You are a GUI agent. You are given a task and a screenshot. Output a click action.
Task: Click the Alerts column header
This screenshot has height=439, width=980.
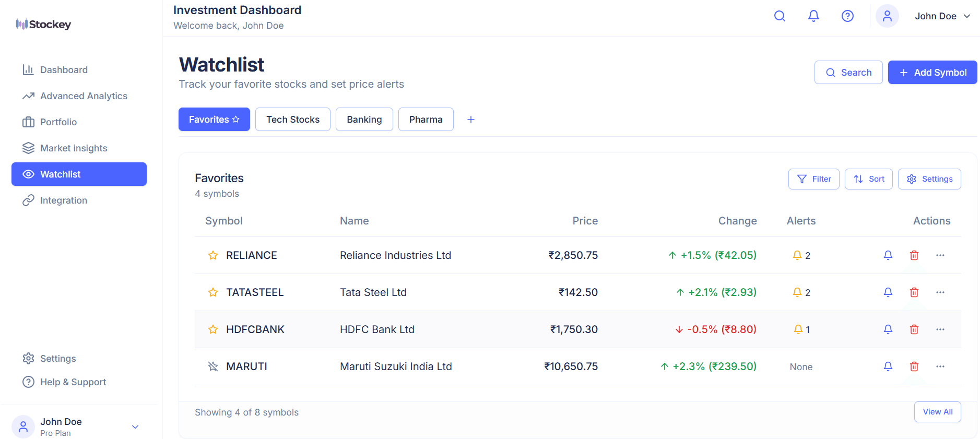click(801, 221)
